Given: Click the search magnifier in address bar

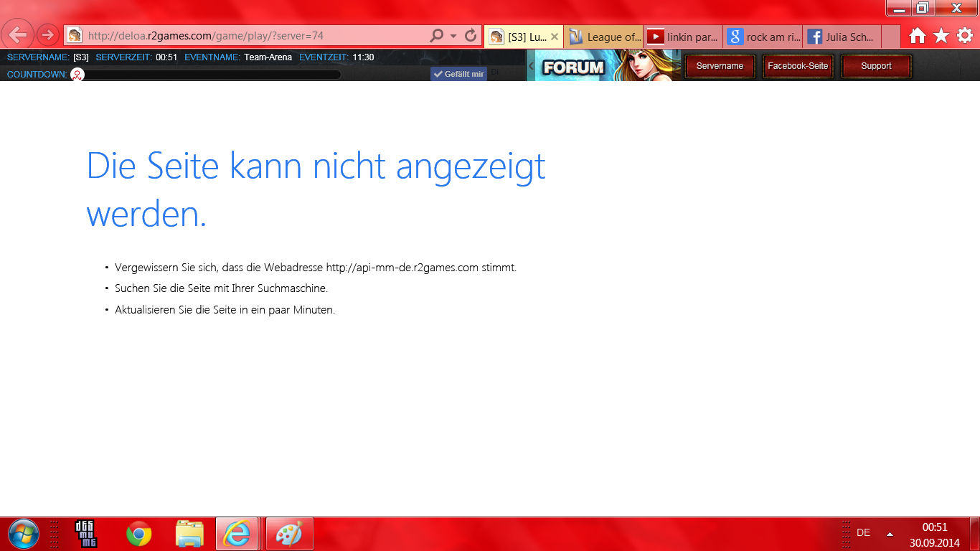Looking at the screenshot, I should (x=436, y=35).
